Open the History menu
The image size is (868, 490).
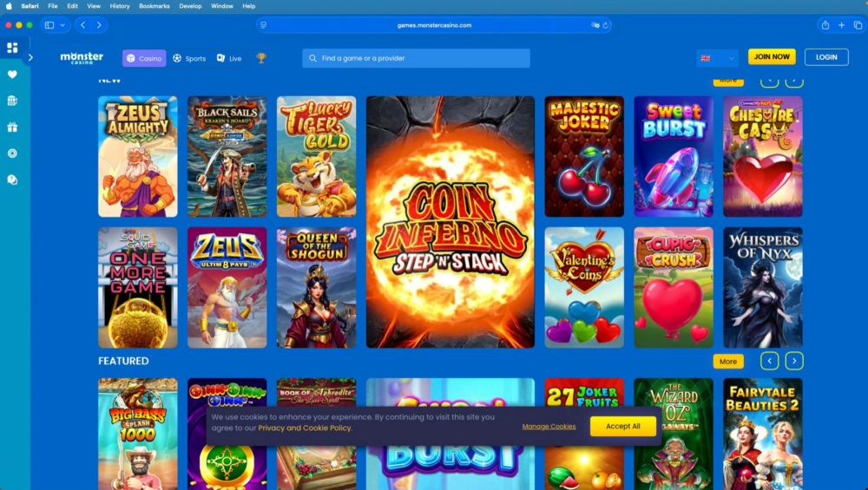(120, 6)
